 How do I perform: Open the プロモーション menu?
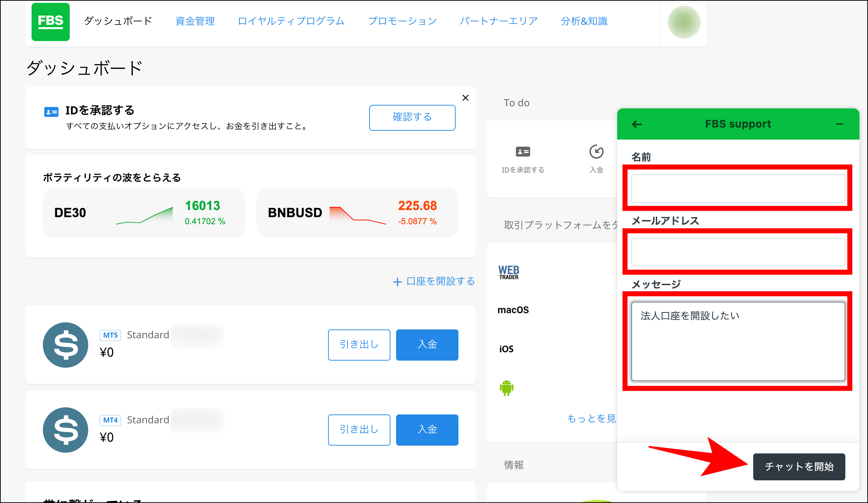(402, 21)
